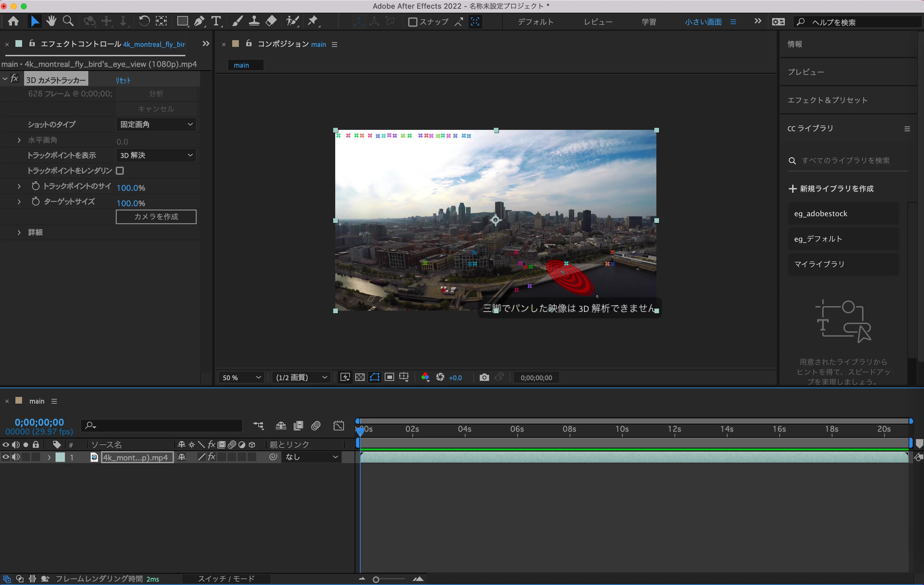Select the Zoom magnifier tool
This screenshot has height=585, width=924.
(x=68, y=21)
